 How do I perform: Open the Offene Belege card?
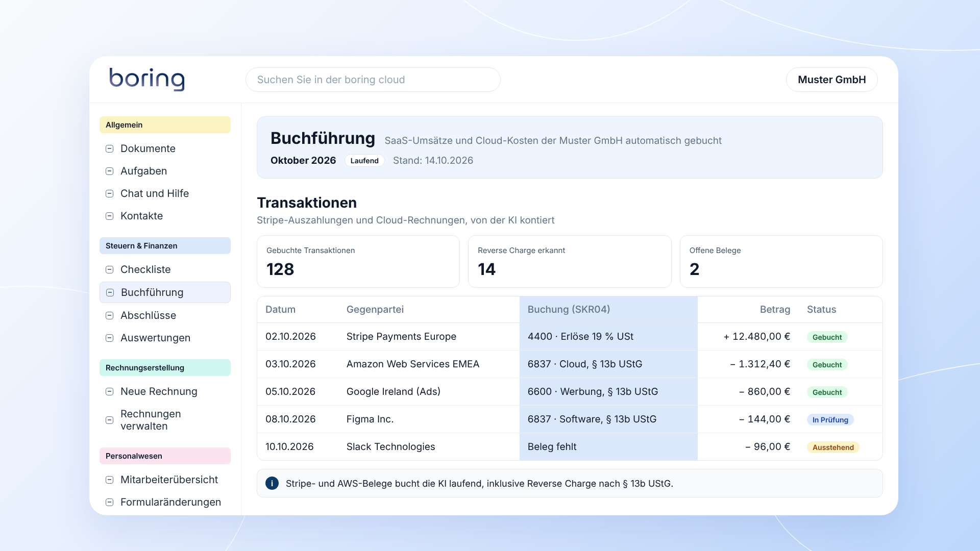[781, 261]
